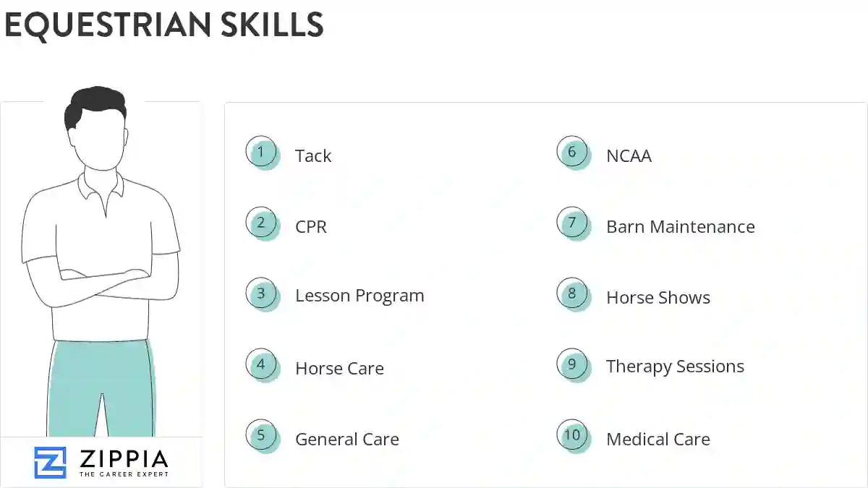
Task: Click the Zippia logo icon
Action: [x=50, y=463]
